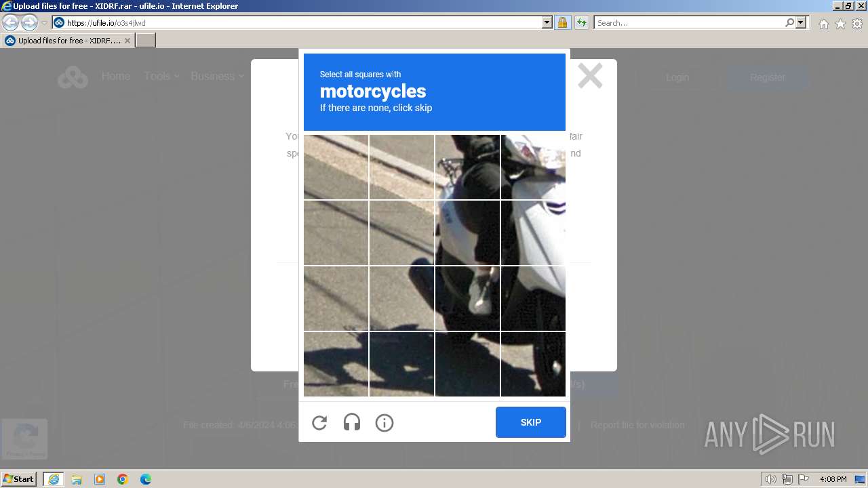Open File Explorer taskbar folder icon

[77, 479]
